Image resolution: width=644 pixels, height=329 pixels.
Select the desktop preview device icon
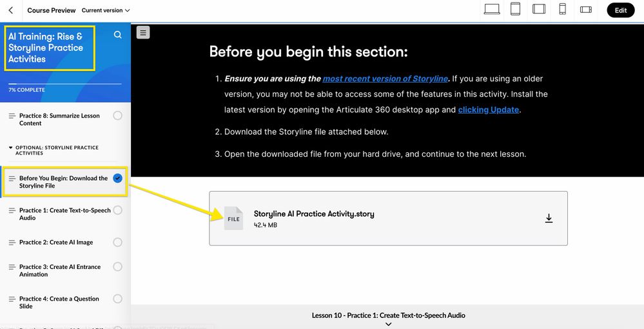click(492, 9)
